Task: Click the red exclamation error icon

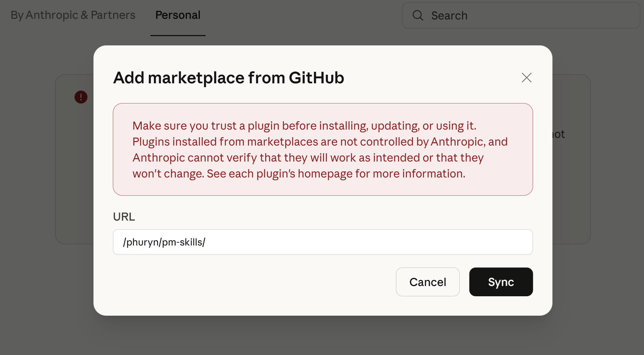Action: click(x=81, y=97)
